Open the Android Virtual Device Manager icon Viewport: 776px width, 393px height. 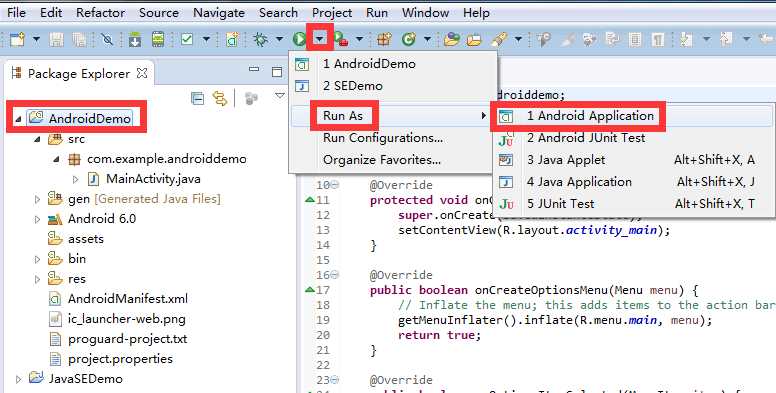158,39
